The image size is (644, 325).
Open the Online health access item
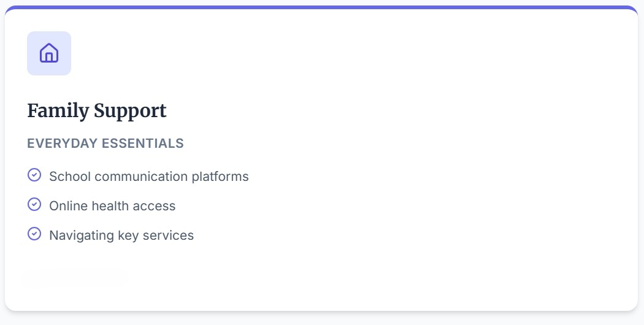click(x=112, y=206)
